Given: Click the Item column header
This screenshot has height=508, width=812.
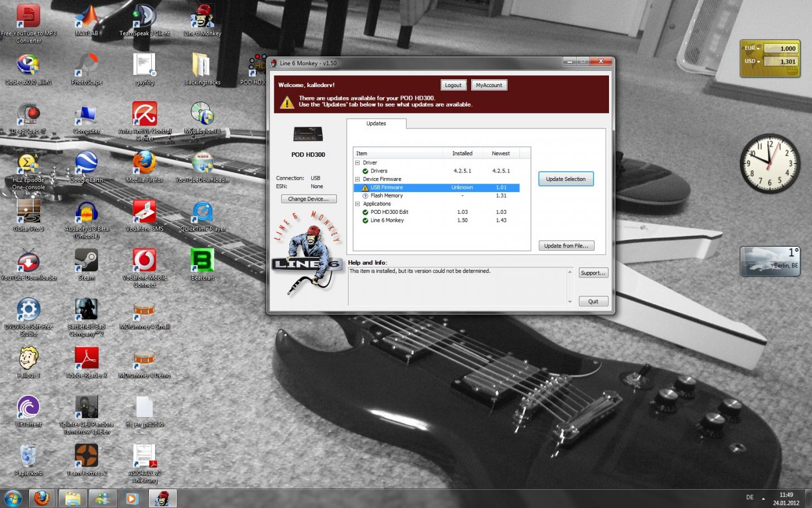Looking at the screenshot, I should [x=398, y=154].
